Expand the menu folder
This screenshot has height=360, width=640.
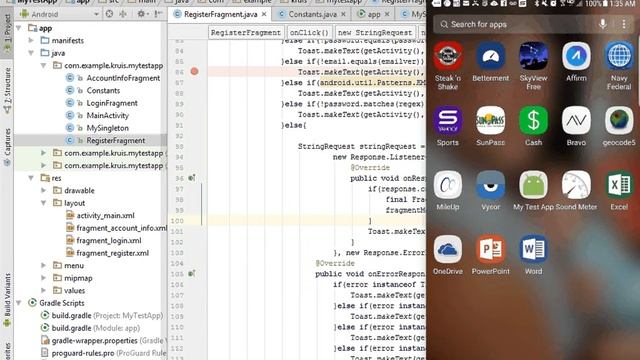[x=44, y=265]
